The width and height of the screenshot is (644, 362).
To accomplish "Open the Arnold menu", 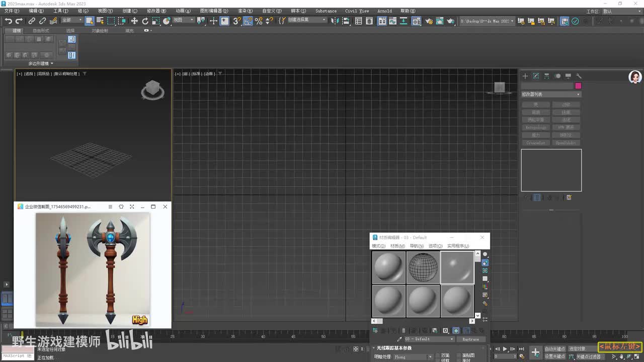I will (384, 11).
